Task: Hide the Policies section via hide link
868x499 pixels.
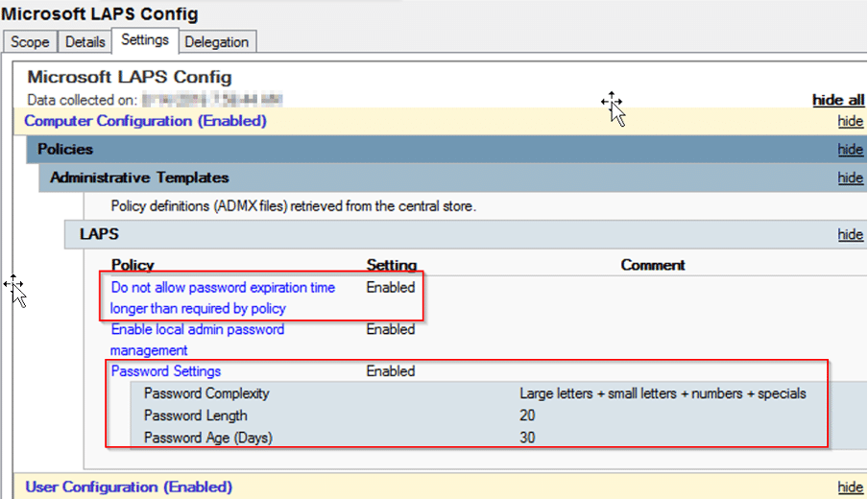Action: click(850, 150)
